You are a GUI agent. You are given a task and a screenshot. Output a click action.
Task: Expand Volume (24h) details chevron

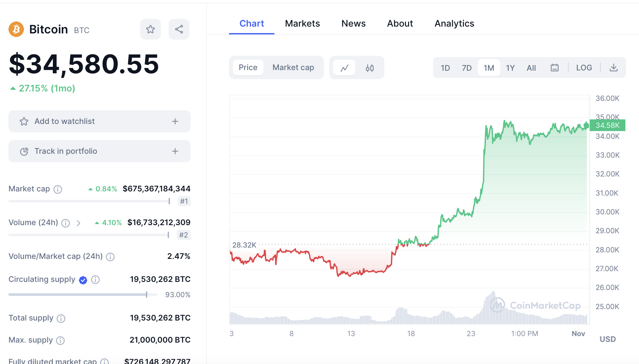coord(78,223)
